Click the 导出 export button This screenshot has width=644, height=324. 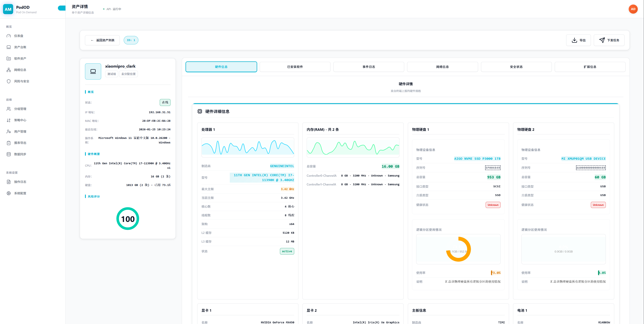click(x=578, y=40)
